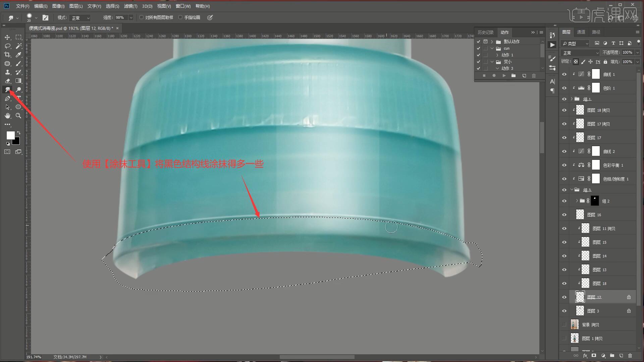Enable 手指绘画 checkbox
This screenshot has height=362, width=644.
point(180,17)
